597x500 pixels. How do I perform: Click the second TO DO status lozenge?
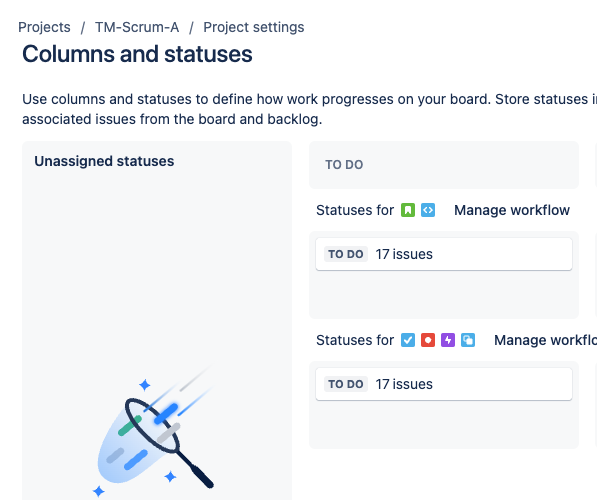(x=346, y=384)
